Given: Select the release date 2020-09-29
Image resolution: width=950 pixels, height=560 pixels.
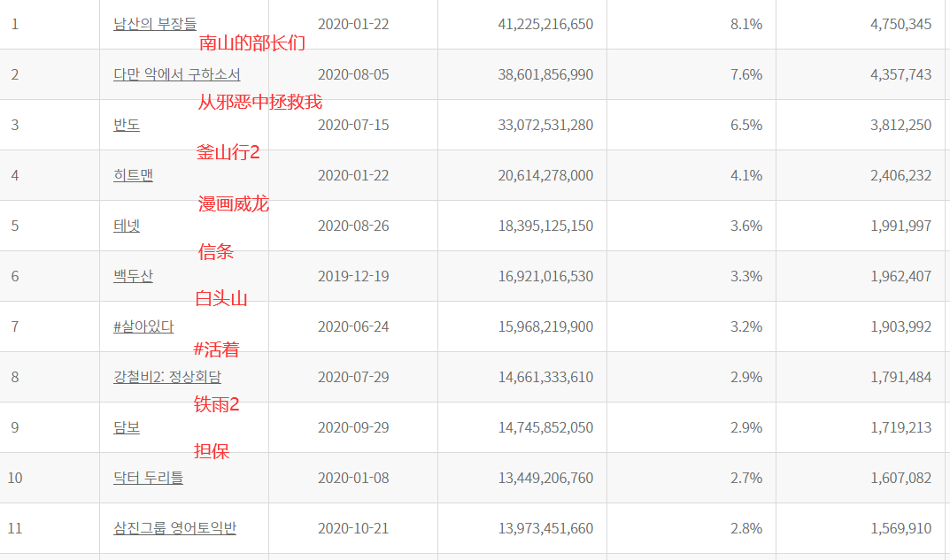Looking at the screenshot, I should (x=353, y=427).
